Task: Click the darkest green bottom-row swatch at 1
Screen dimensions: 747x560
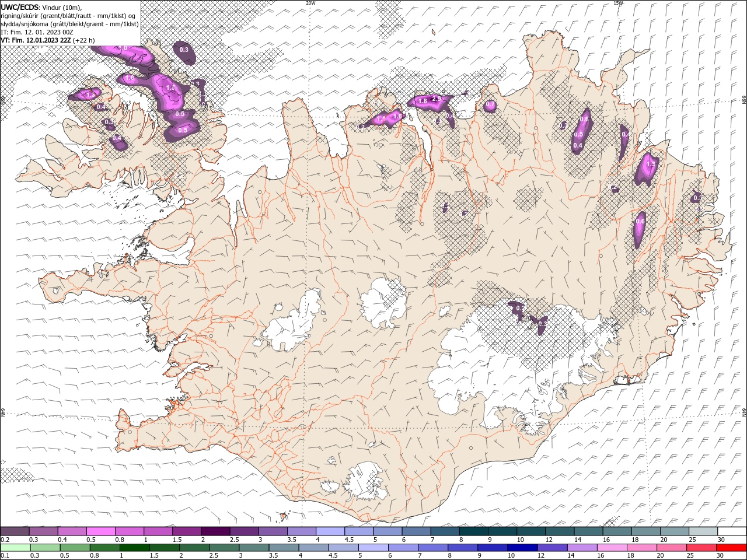Action: click(x=134, y=548)
